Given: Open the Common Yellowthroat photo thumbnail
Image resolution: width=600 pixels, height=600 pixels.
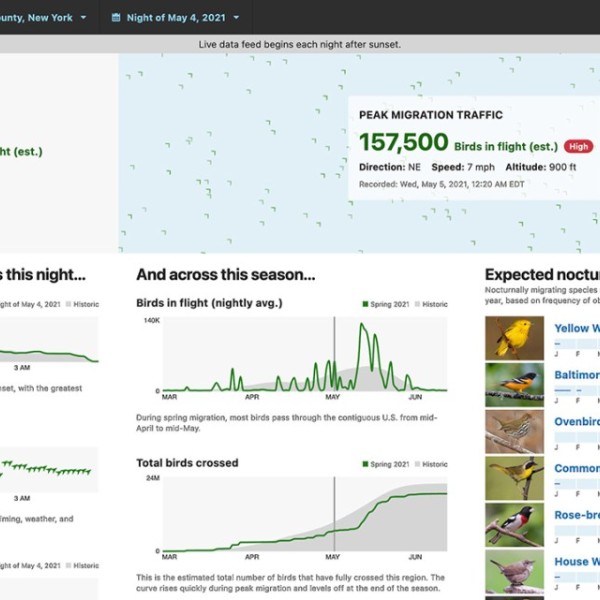Looking at the screenshot, I should tap(514, 477).
